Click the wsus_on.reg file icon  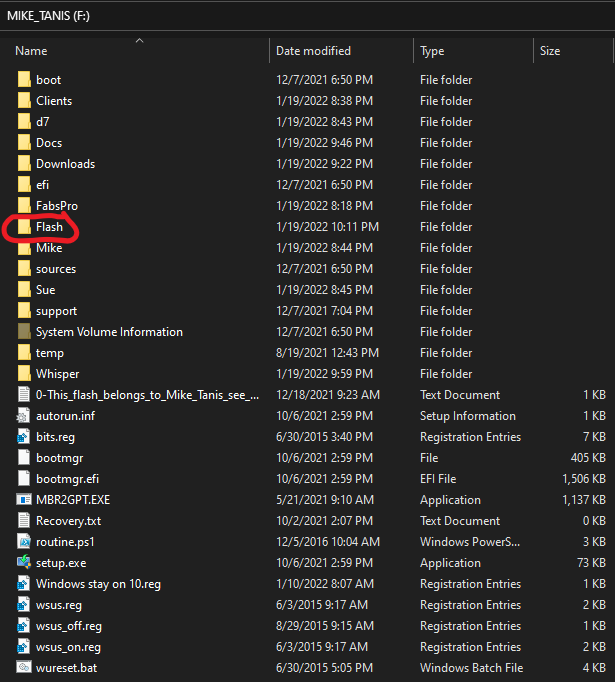tap(23, 647)
